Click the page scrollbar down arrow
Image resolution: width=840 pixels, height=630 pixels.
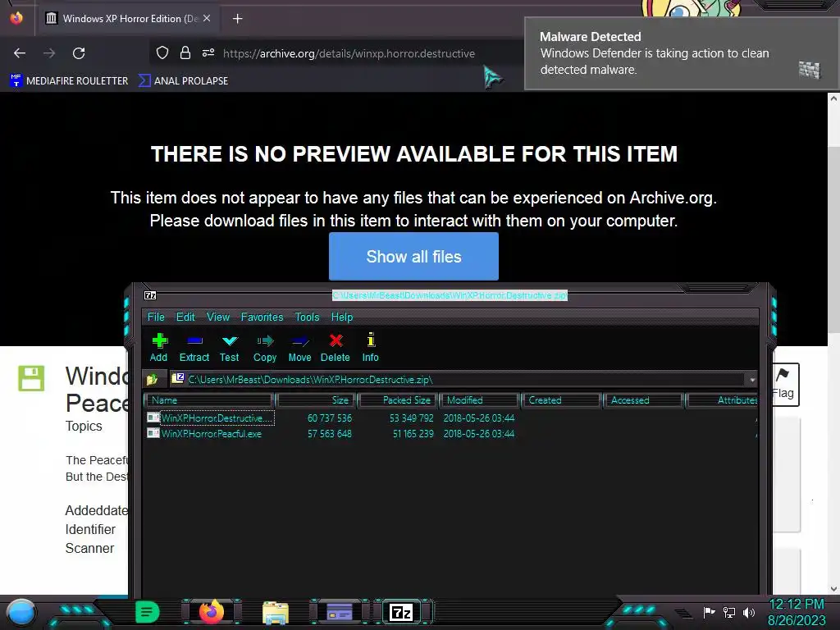pyautogui.click(x=833, y=589)
